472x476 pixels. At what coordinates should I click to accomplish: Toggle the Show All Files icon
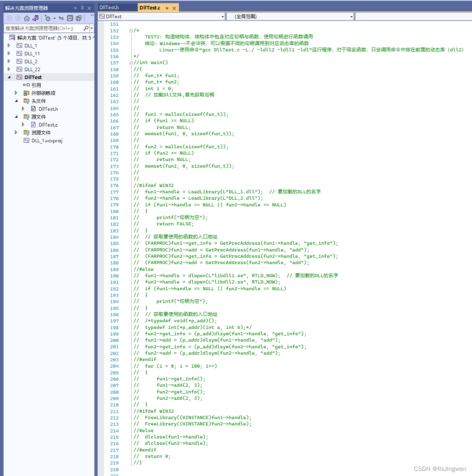pos(79,18)
